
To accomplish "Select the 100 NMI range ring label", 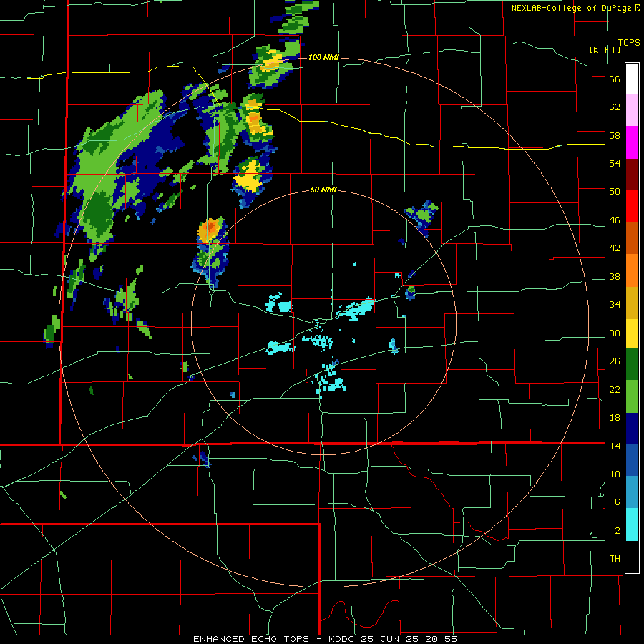I will tap(323, 57).
